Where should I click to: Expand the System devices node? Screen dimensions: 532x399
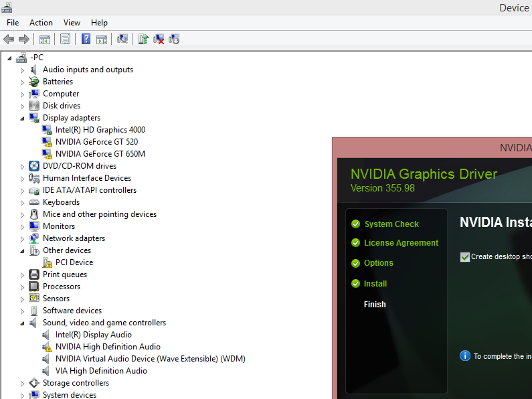tap(22, 396)
